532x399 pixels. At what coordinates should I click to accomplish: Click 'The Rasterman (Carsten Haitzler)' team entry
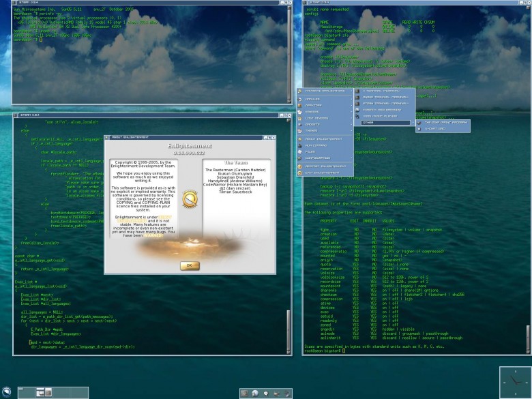235,170
